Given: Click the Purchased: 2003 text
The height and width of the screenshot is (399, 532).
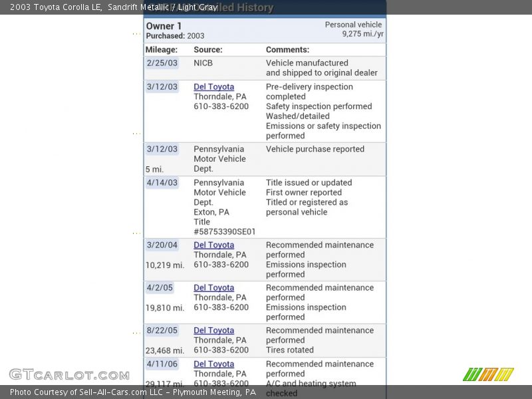Looking at the screenshot, I should pyautogui.click(x=175, y=36).
